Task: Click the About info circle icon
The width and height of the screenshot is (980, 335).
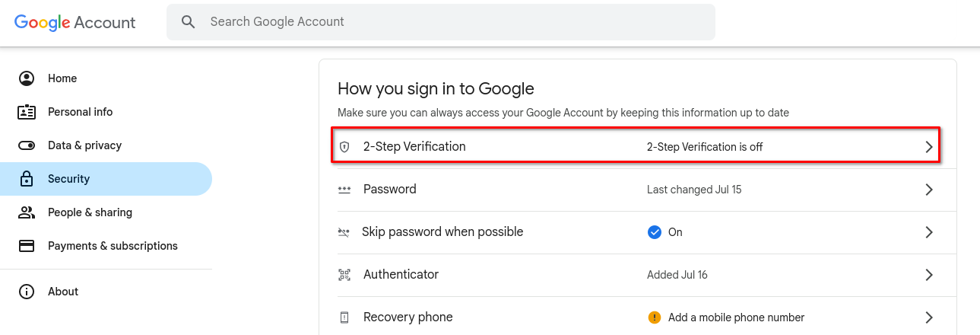Action: pos(27,292)
